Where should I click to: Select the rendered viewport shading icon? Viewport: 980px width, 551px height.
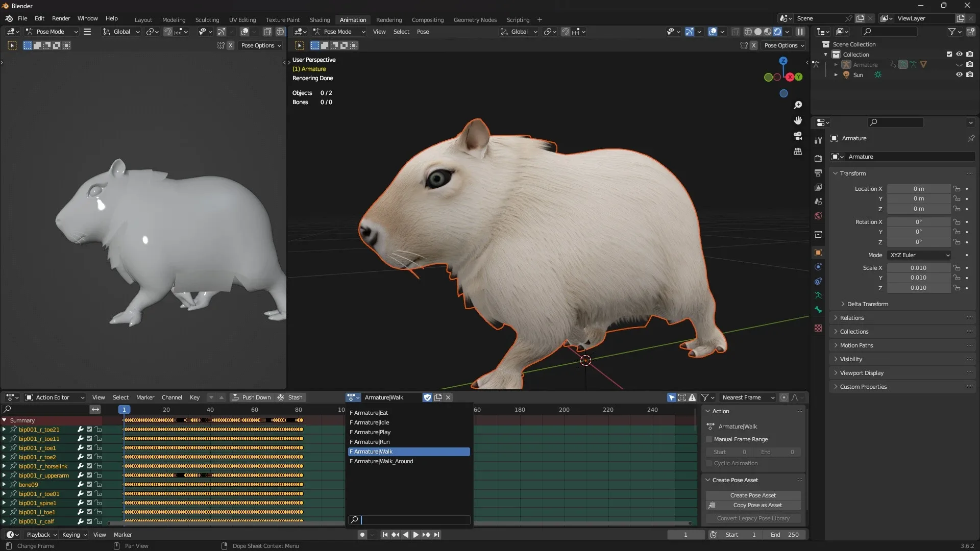tap(777, 31)
